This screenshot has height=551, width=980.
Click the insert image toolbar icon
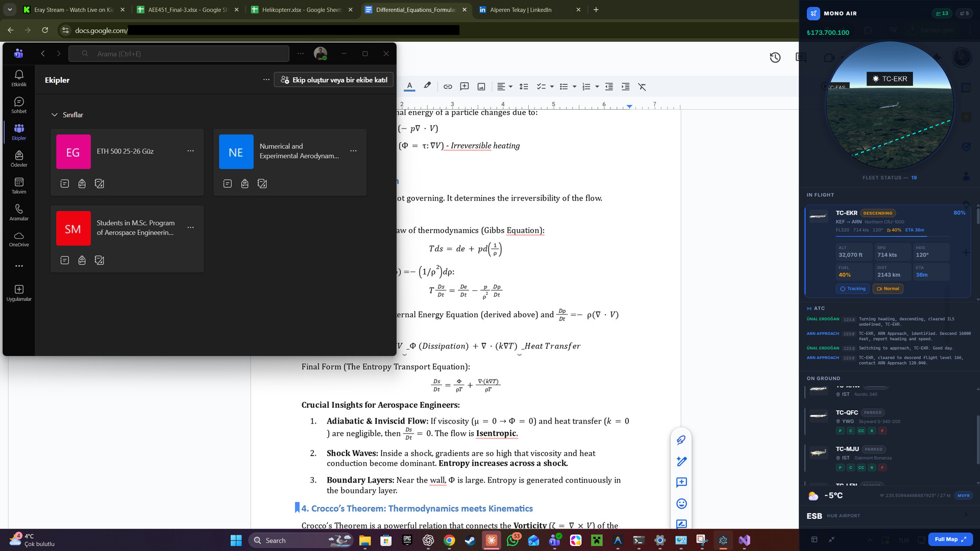click(481, 87)
